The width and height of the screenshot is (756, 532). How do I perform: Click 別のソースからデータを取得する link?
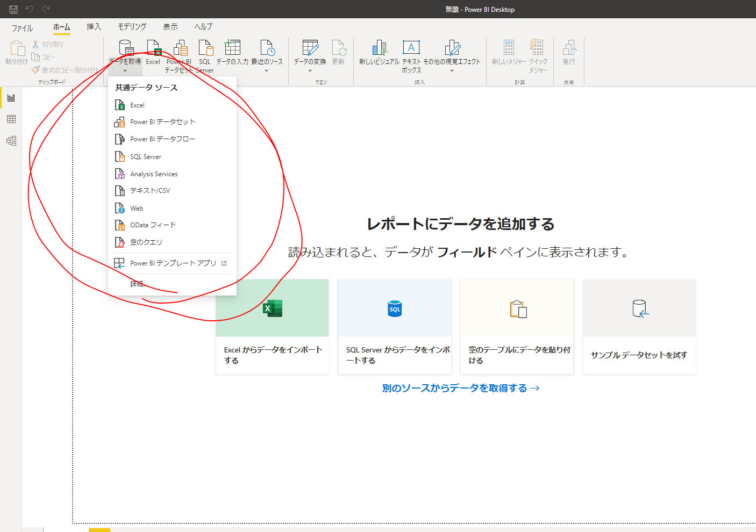461,388
